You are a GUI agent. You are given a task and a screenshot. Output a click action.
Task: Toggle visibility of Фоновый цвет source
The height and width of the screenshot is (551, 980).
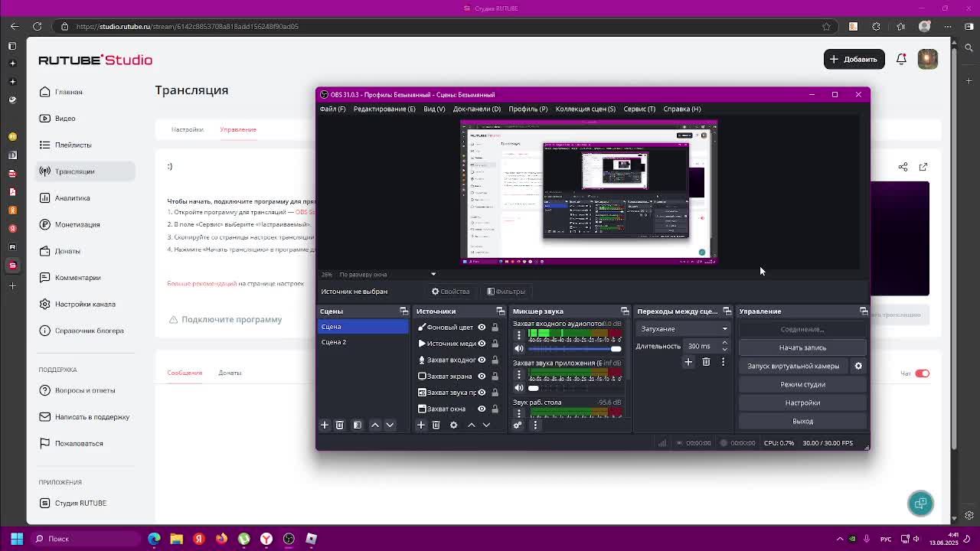(x=482, y=328)
